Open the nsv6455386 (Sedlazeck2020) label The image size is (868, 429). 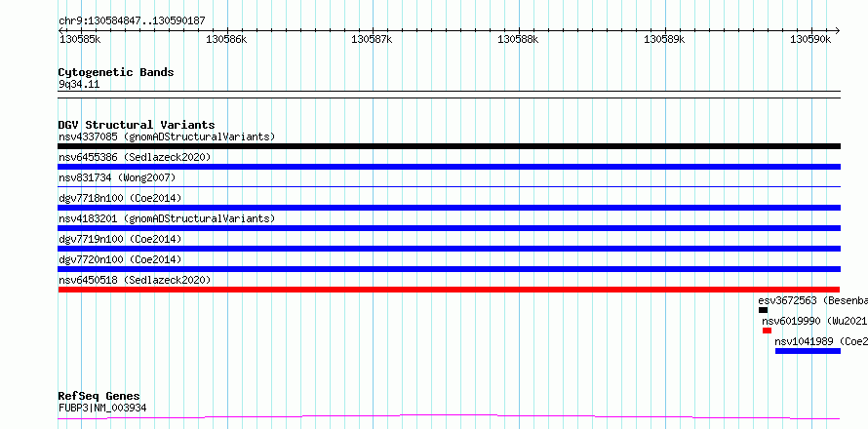click(135, 157)
